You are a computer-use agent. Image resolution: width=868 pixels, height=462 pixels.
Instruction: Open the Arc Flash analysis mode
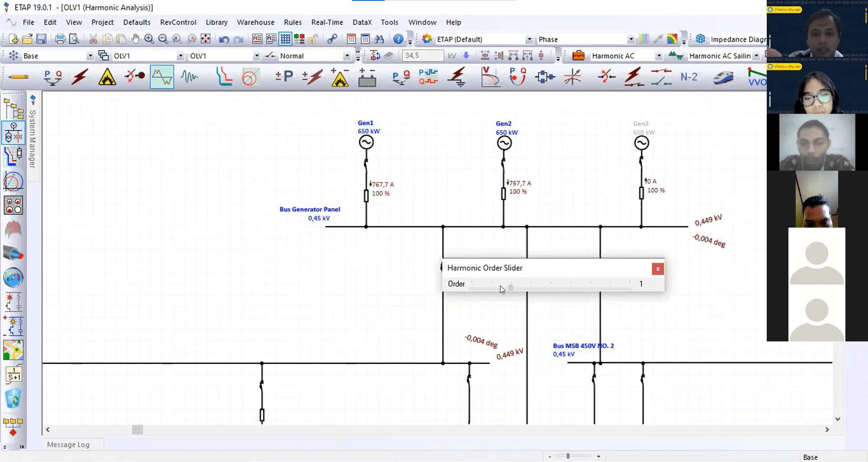tap(107, 77)
